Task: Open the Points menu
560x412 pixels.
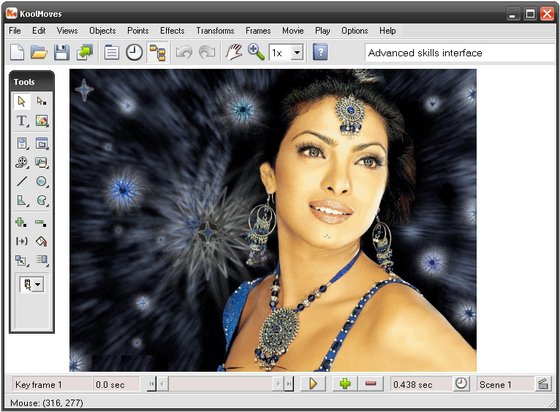Action: click(138, 31)
